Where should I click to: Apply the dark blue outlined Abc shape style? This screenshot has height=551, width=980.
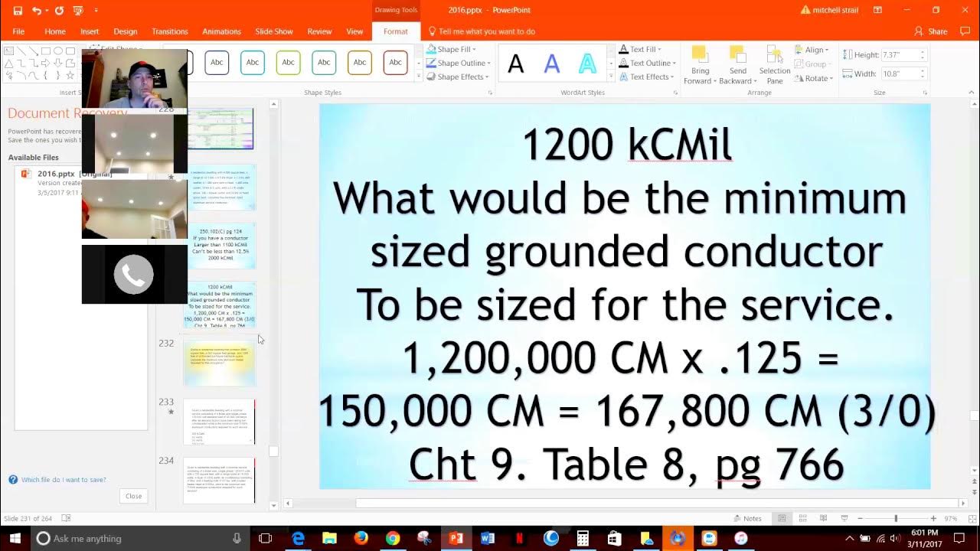[217, 63]
